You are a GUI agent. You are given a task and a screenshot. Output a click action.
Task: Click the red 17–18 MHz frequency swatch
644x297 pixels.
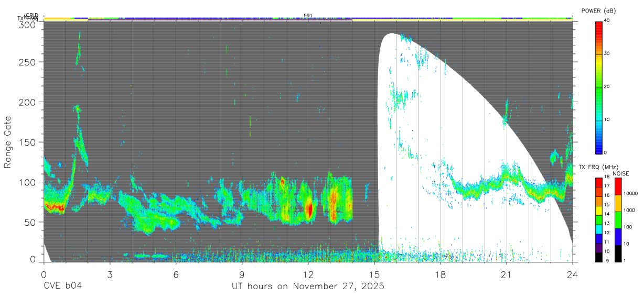point(599,183)
